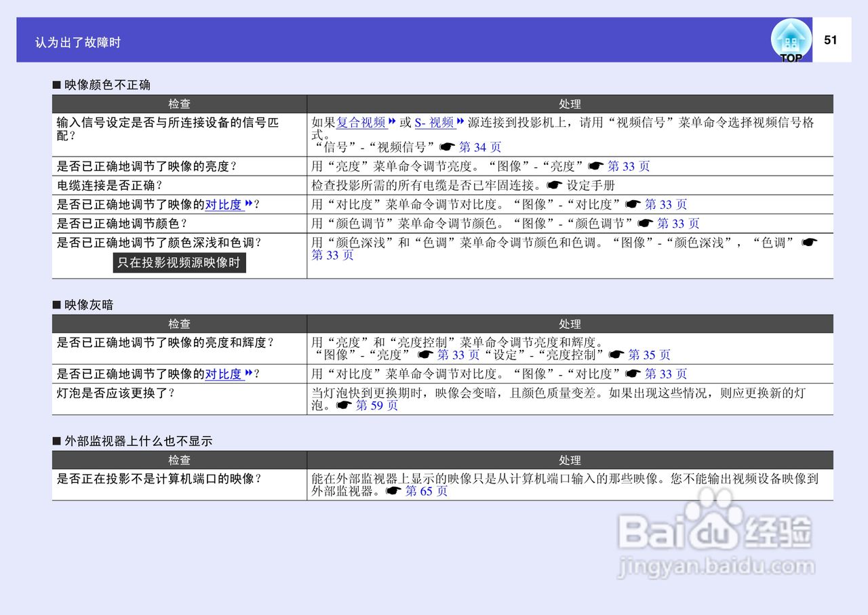Click 检查 header in 映像灰暗 table

click(180, 324)
